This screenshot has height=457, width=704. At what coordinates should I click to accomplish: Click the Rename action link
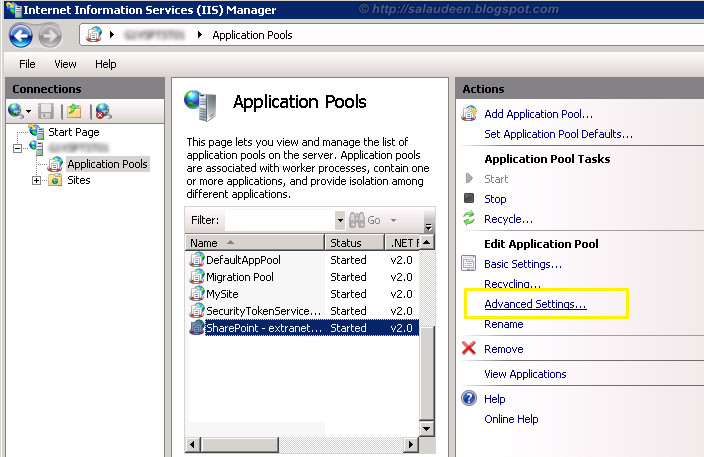503,324
